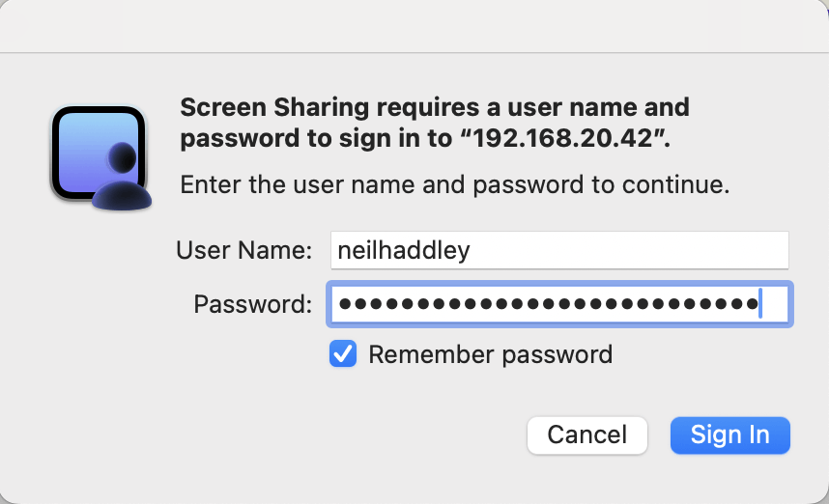Click the word "continue" in the instruction
829x504 pixels.
(680, 183)
